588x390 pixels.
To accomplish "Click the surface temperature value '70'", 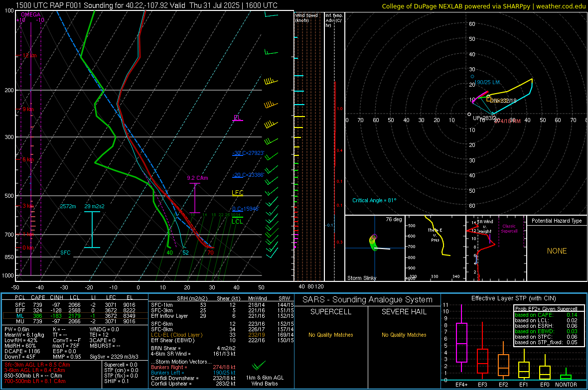I will [x=210, y=253].
